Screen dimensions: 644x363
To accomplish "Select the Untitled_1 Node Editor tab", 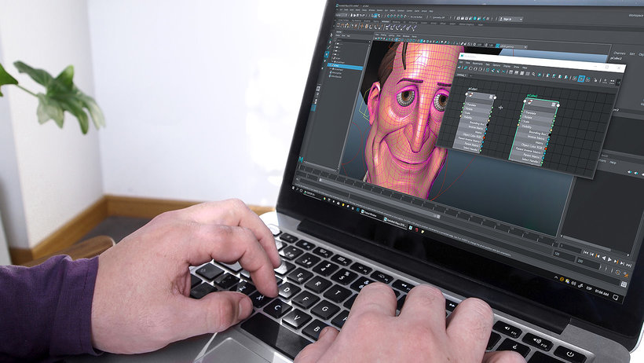I will coord(462,75).
